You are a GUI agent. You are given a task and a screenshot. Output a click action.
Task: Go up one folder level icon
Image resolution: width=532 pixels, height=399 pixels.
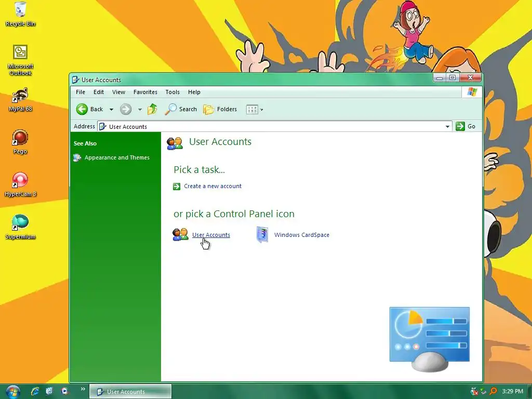tap(152, 109)
